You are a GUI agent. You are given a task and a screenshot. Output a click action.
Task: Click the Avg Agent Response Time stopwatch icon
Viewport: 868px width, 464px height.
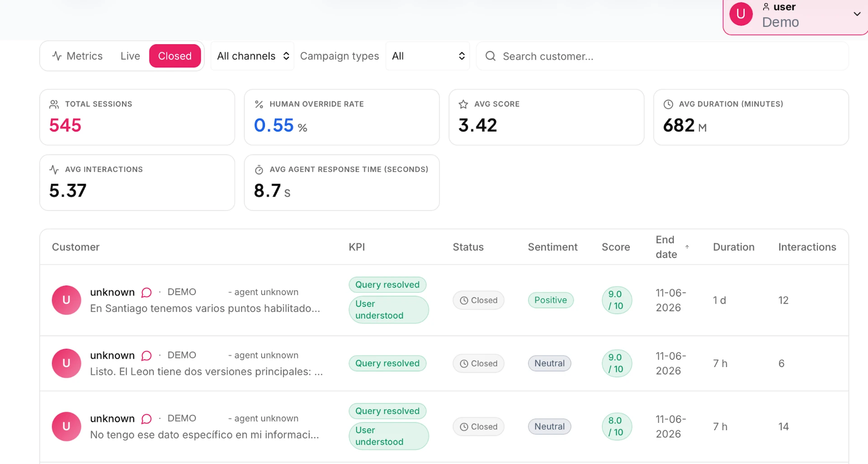pyautogui.click(x=259, y=170)
